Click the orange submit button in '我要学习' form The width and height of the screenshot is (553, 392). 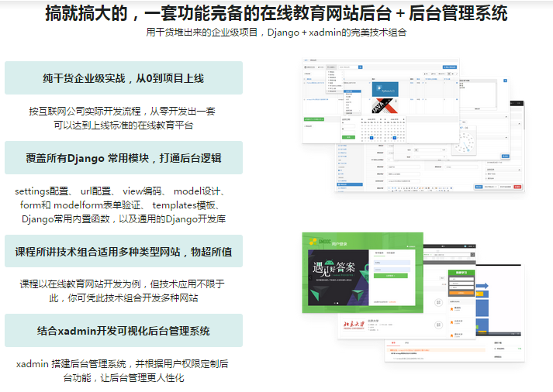click(x=461, y=293)
